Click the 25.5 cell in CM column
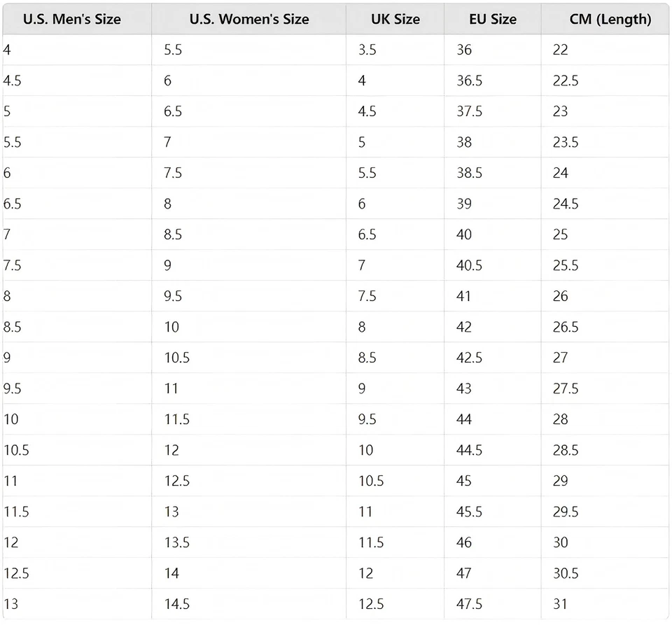This screenshot has width=672, height=625. click(566, 265)
